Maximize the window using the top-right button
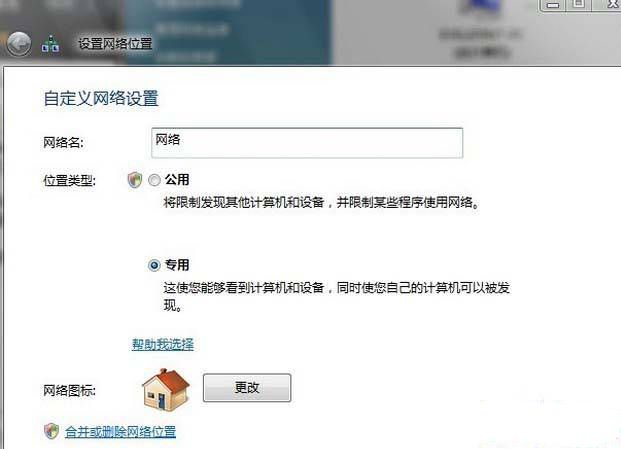621x449 pixels. pos(579,4)
